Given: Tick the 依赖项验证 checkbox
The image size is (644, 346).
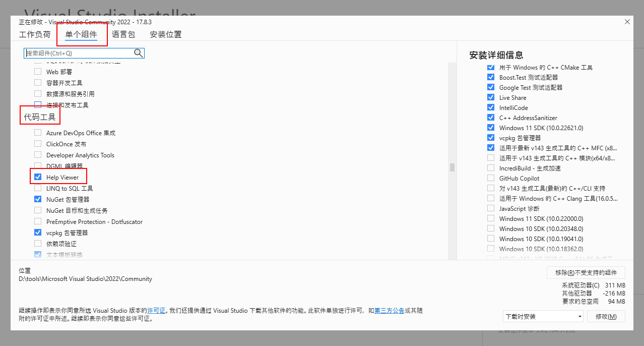Looking at the screenshot, I should [x=38, y=244].
